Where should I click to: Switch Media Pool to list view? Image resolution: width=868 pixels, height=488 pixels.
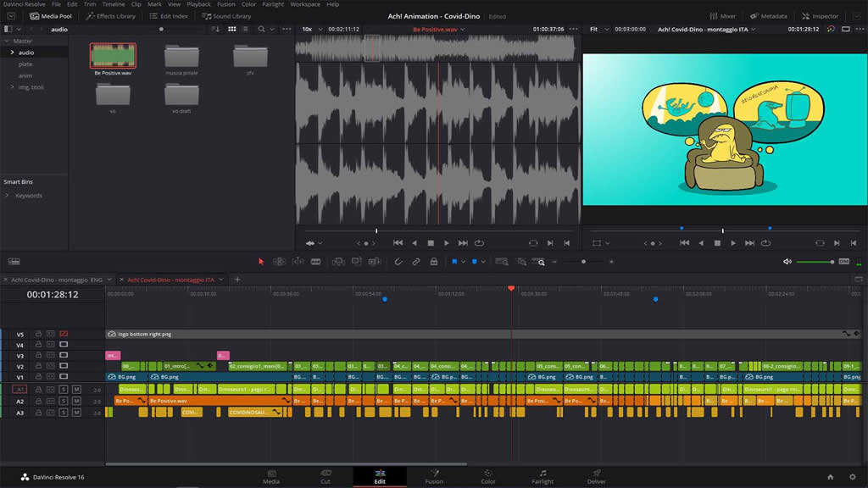tap(245, 29)
